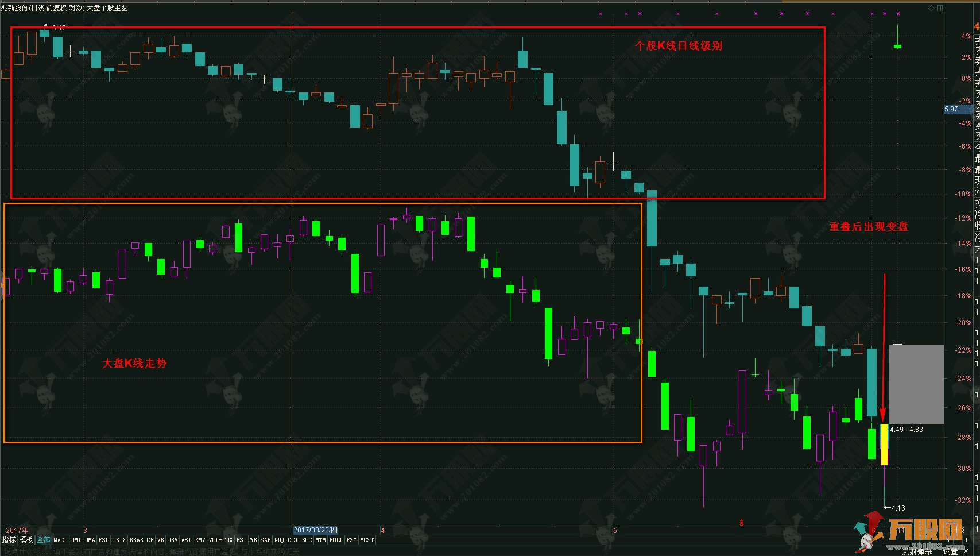Click the rightmost magenta x marker at the top

pyautogui.click(x=898, y=13)
